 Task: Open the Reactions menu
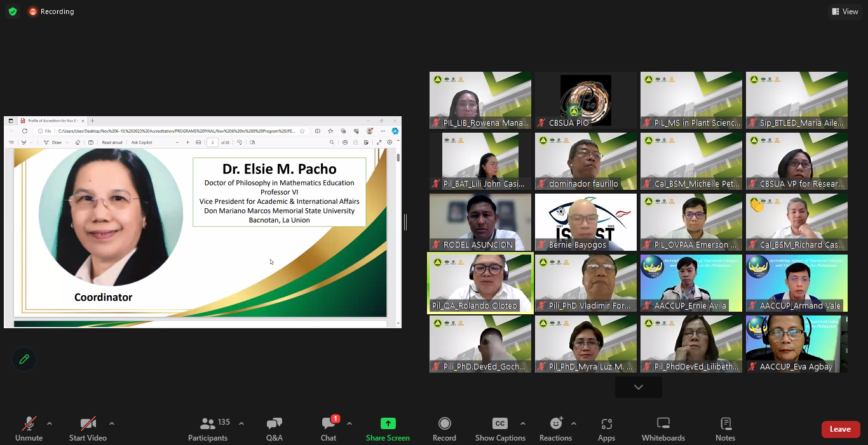pos(555,428)
